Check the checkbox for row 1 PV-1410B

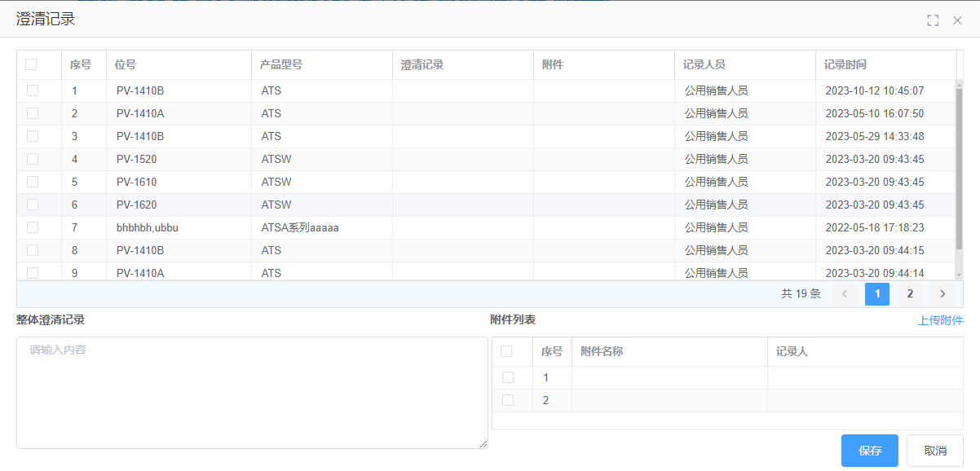33,90
